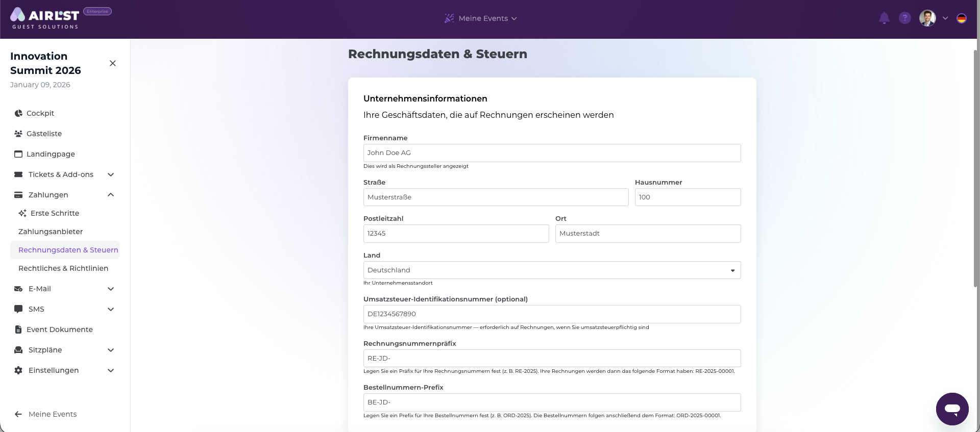The height and width of the screenshot is (432, 980).
Task: Open the chat support bubble
Action: click(x=952, y=409)
